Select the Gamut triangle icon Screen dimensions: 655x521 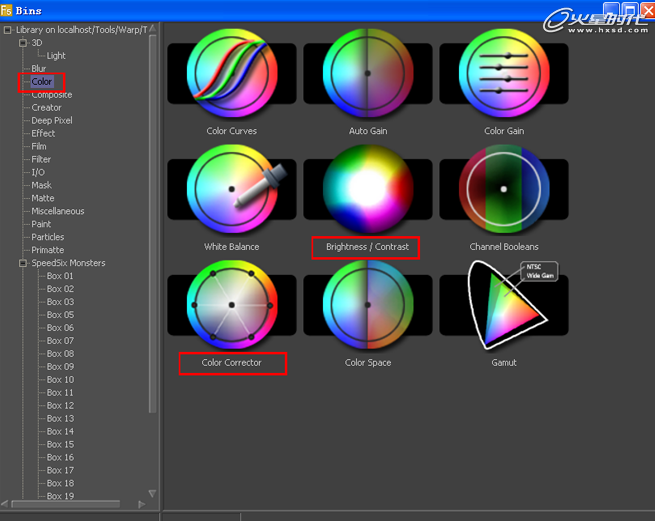click(x=504, y=305)
